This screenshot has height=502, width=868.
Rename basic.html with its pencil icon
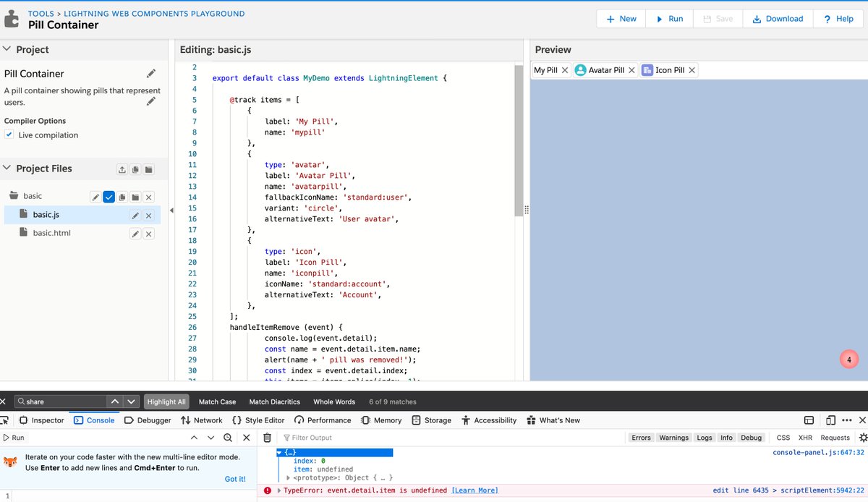(135, 233)
